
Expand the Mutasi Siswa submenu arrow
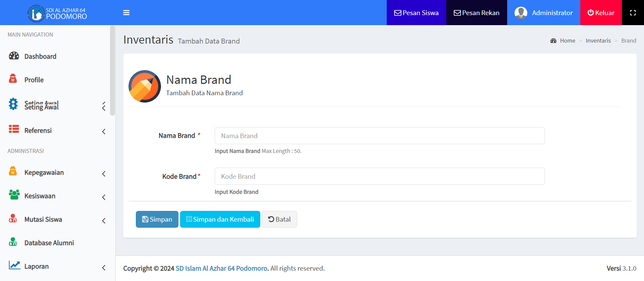[x=104, y=221]
